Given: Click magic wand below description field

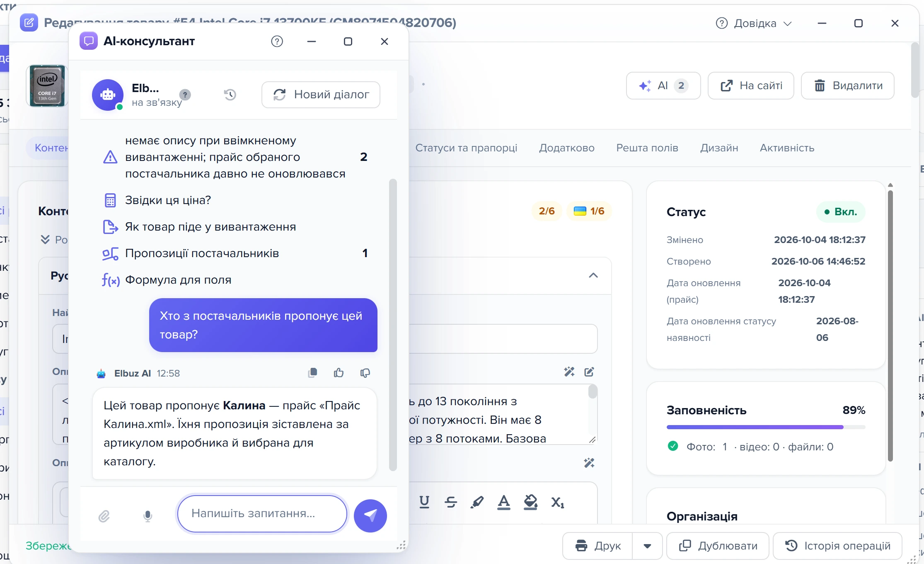Looking at the screenshot, I should 589,463.
